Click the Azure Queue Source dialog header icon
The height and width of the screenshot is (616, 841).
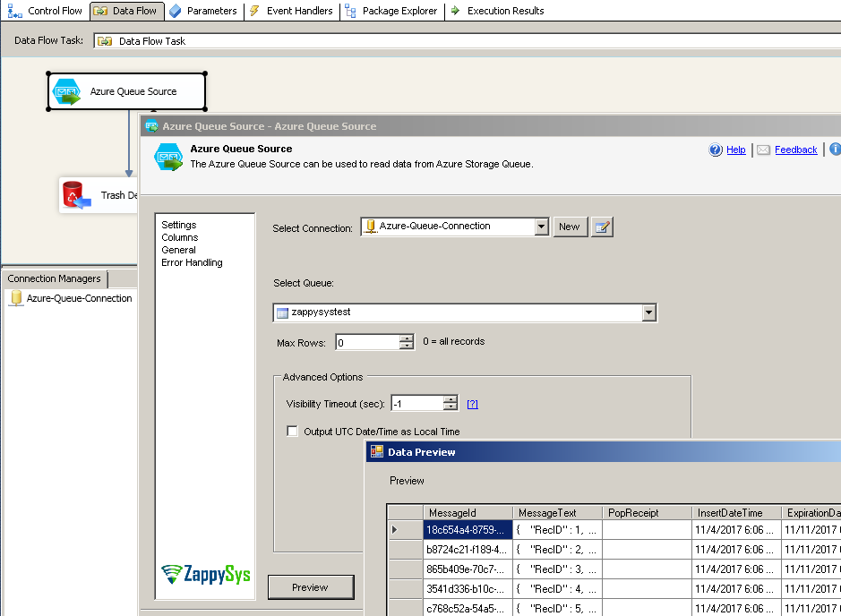(168, 157)
